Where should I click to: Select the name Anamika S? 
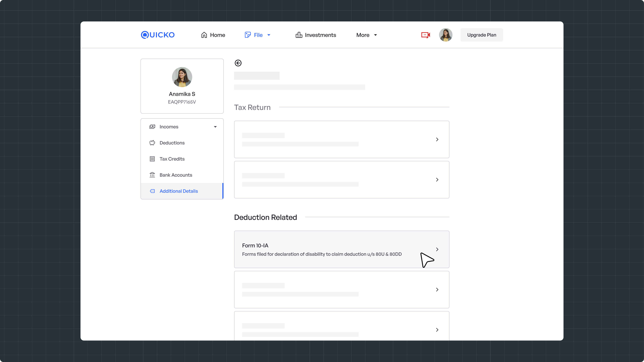pyautogui.click(x=182, y=94)
